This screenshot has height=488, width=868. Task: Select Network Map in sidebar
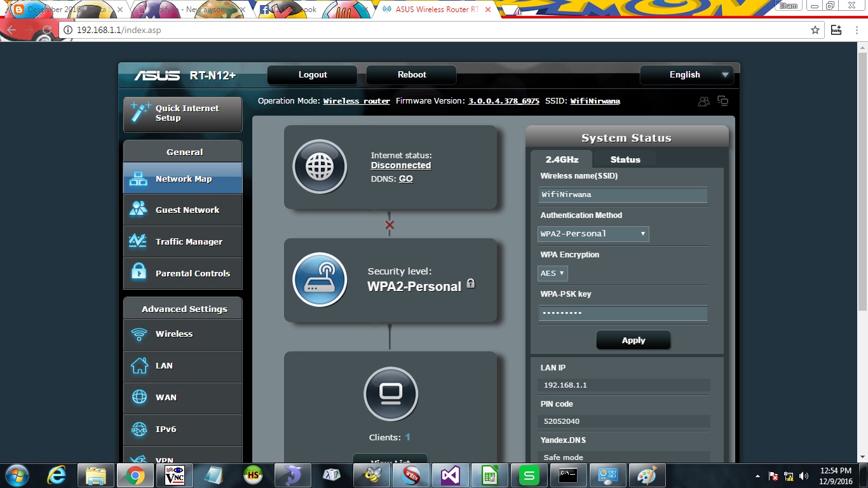(x=184, y=178)
